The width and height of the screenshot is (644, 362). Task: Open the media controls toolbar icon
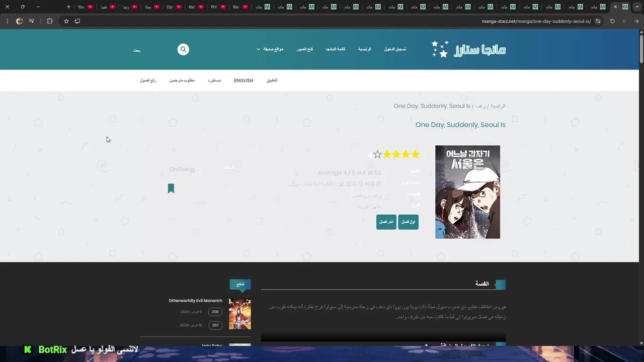[x=32, y=21]
